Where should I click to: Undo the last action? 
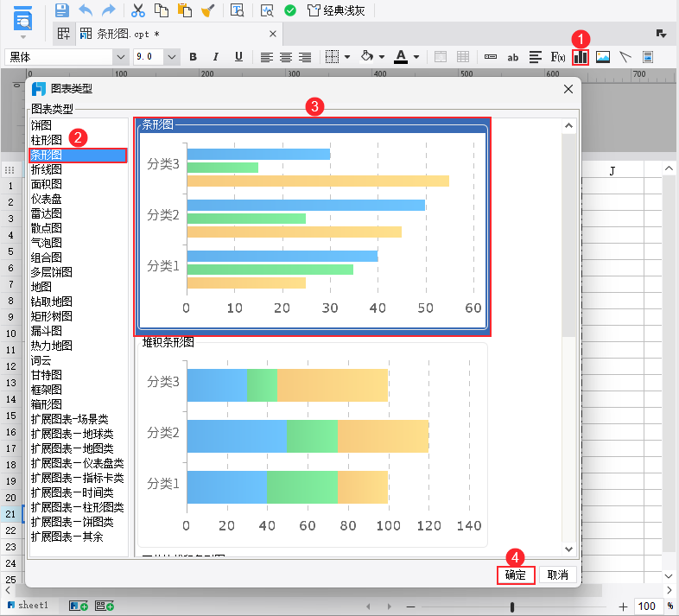86,10
